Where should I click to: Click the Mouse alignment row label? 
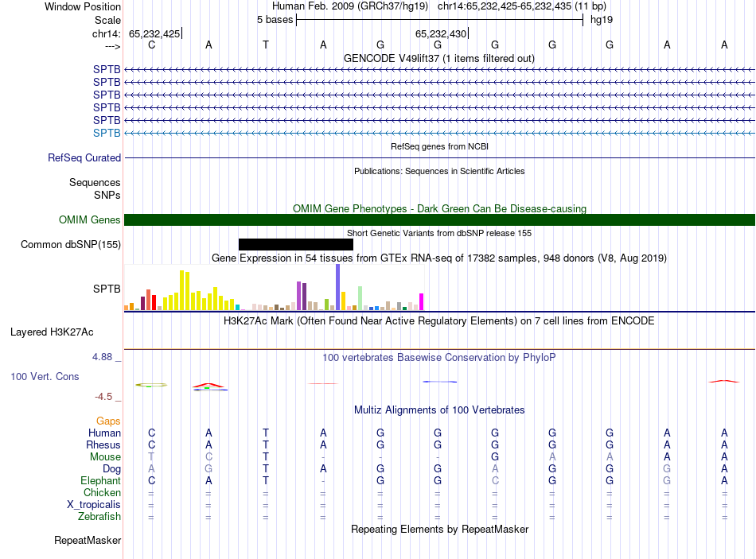coord(105,457)
